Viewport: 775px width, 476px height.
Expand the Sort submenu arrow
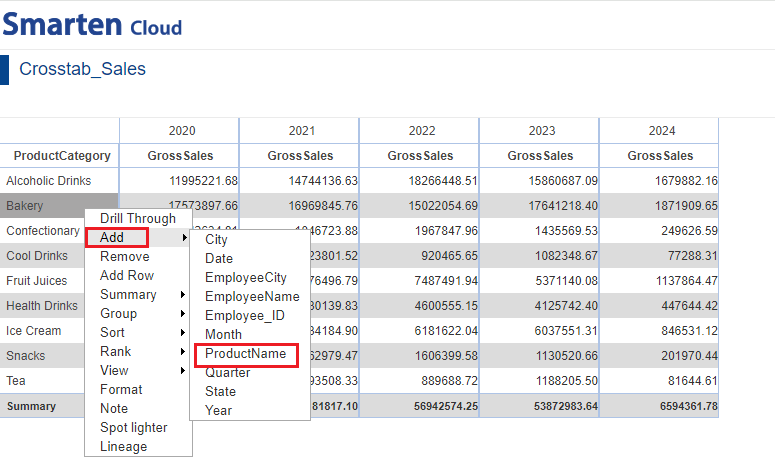[x=183, y=333]
